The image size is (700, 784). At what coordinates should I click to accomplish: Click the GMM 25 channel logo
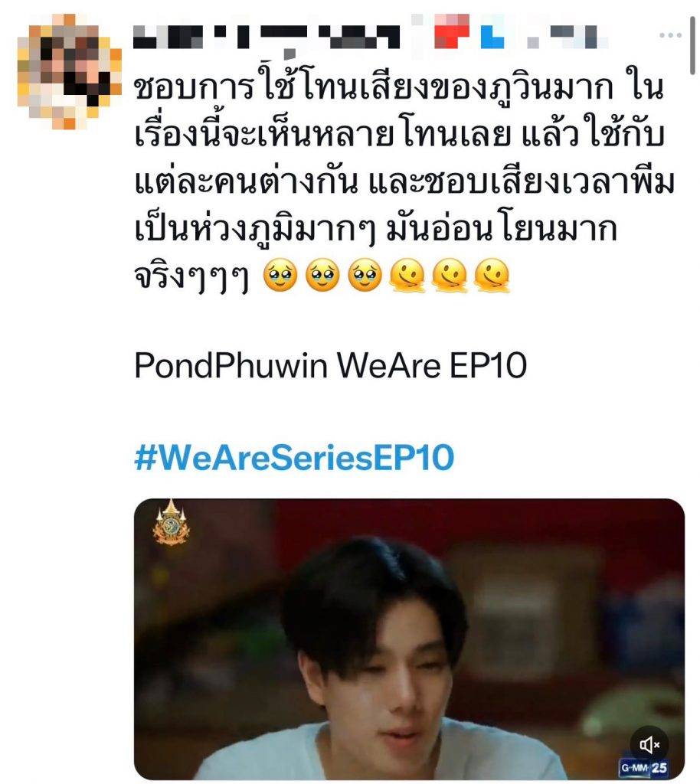644,767
